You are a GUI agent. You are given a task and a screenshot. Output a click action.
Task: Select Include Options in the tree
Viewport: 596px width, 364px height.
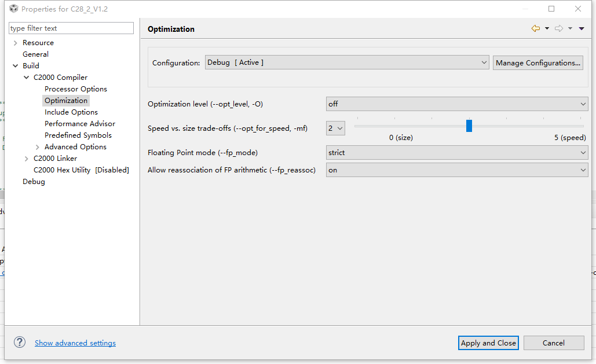[x=71, y=112]
